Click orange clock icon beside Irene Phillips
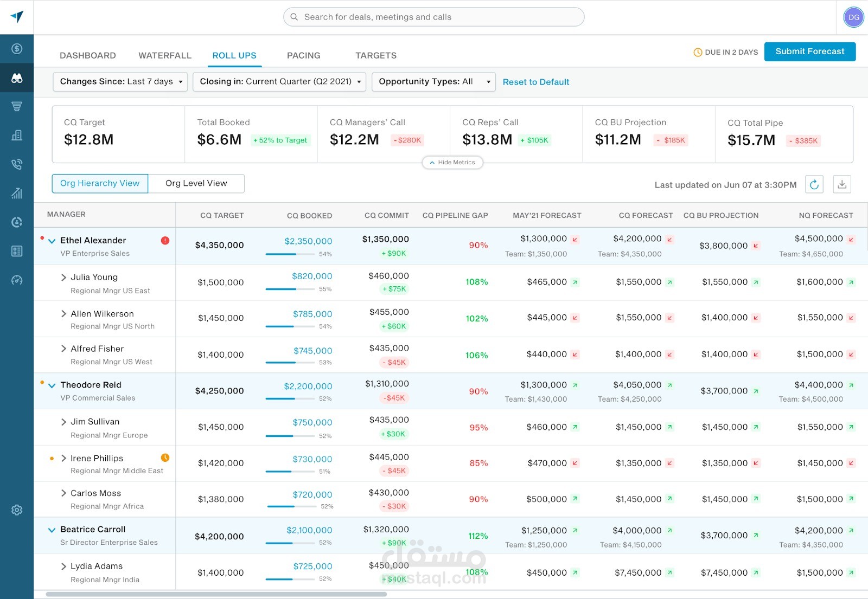868x599 pixels. tap(165, 458)
